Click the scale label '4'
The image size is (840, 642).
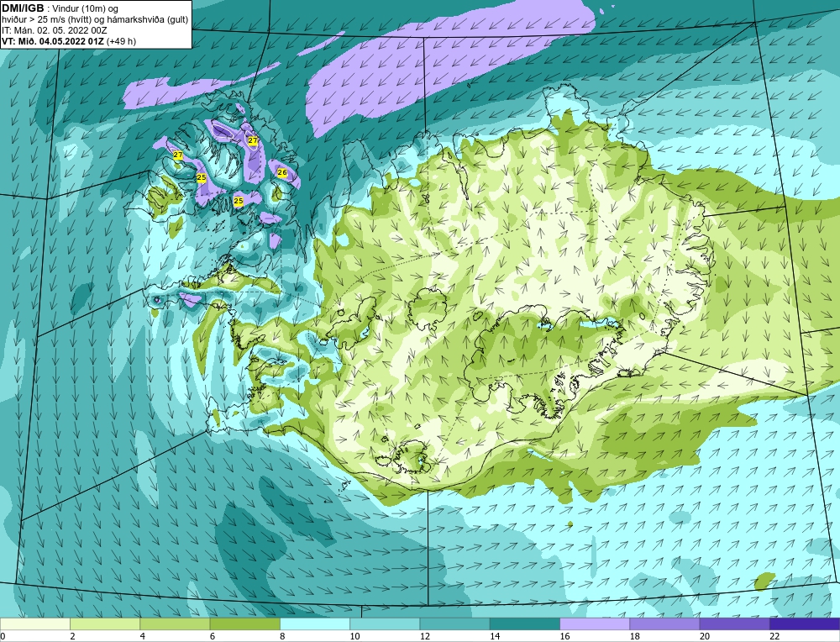tap(142, 636)
